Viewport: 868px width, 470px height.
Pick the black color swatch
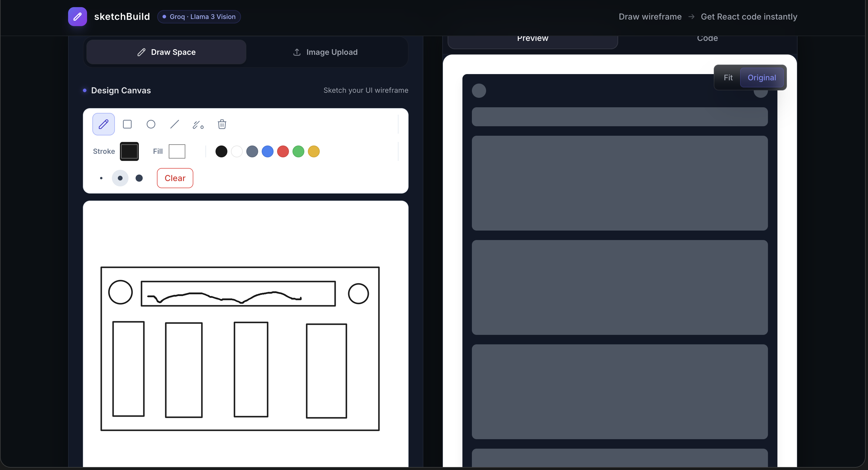point(221,151)
